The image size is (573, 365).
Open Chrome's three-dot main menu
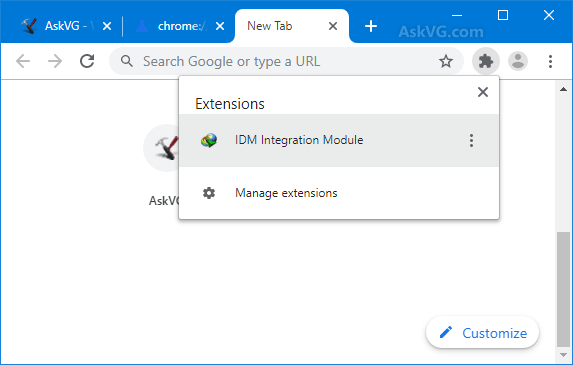coord(550,61)
